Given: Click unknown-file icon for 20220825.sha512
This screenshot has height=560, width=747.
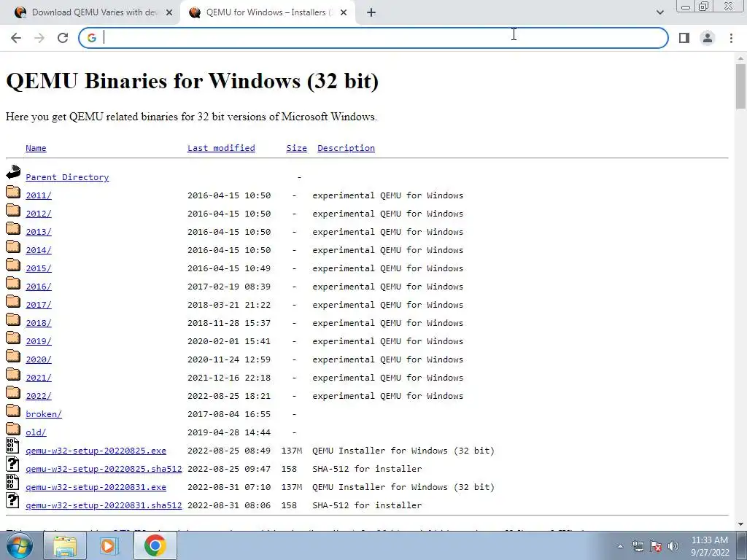Looking at the screenshot, I should 12,464.
